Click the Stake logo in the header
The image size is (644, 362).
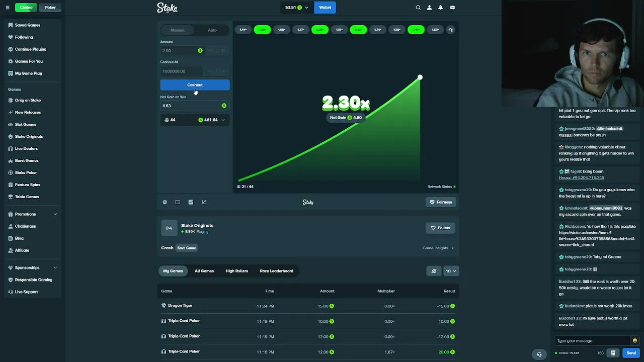tap(167, 8)
